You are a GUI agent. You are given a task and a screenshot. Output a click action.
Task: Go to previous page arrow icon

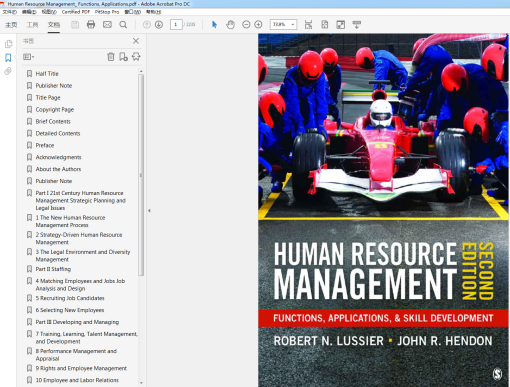147,25
